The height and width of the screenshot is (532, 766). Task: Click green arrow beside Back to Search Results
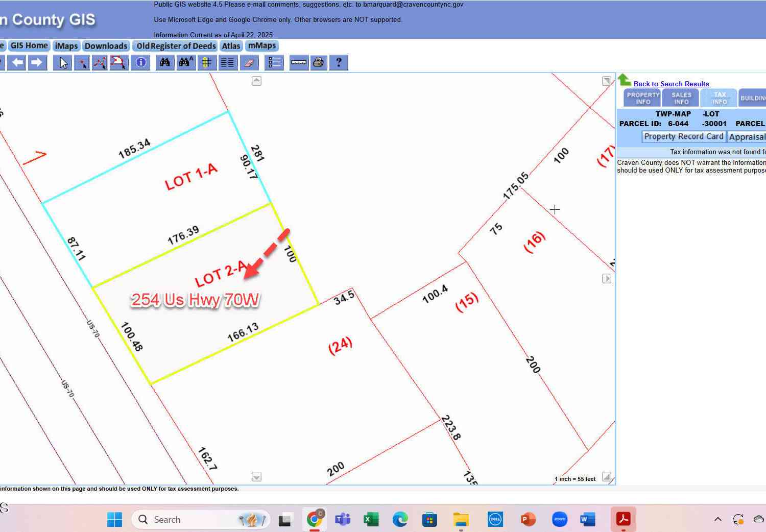click(x=624, y=80)
